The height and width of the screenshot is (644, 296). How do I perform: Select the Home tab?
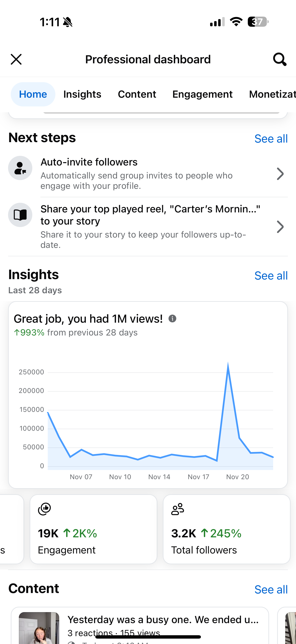pyautogui.click(x=33, y=94)
